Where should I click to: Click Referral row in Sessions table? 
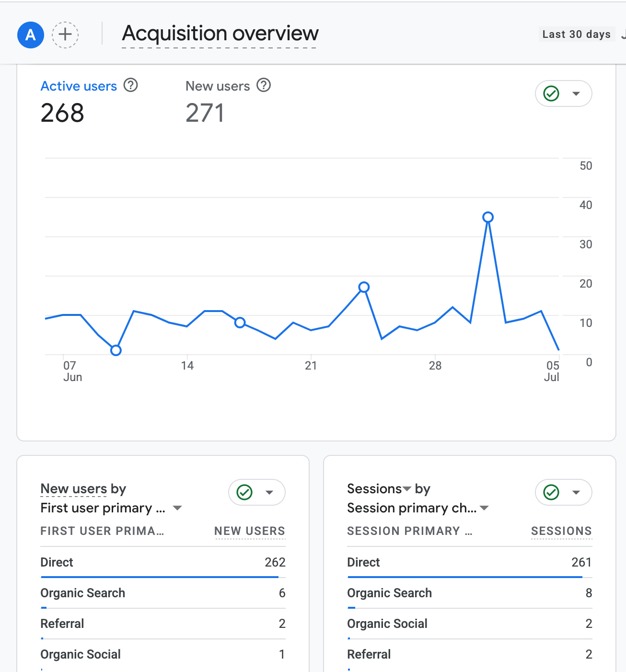tap(470, 654)
